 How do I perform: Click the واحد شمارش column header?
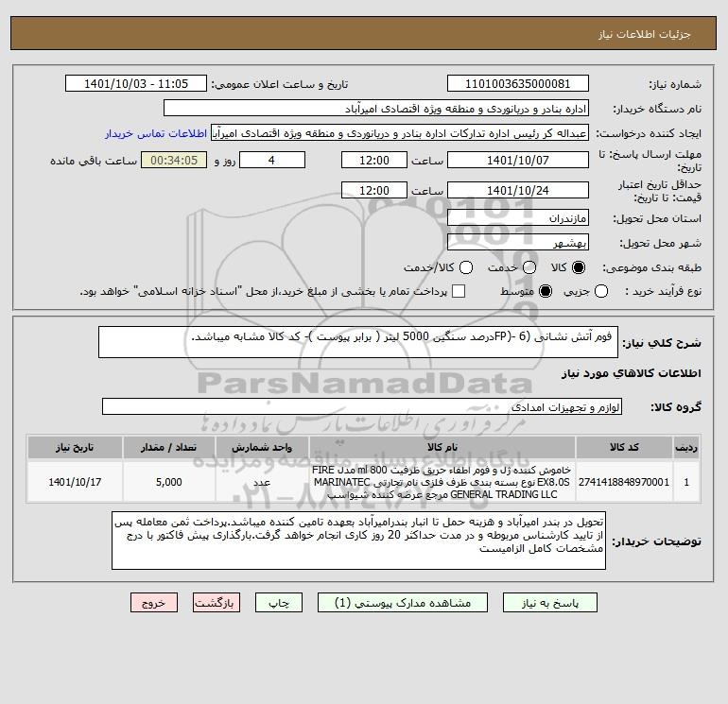pyautogui.click(x=262, y=447)
